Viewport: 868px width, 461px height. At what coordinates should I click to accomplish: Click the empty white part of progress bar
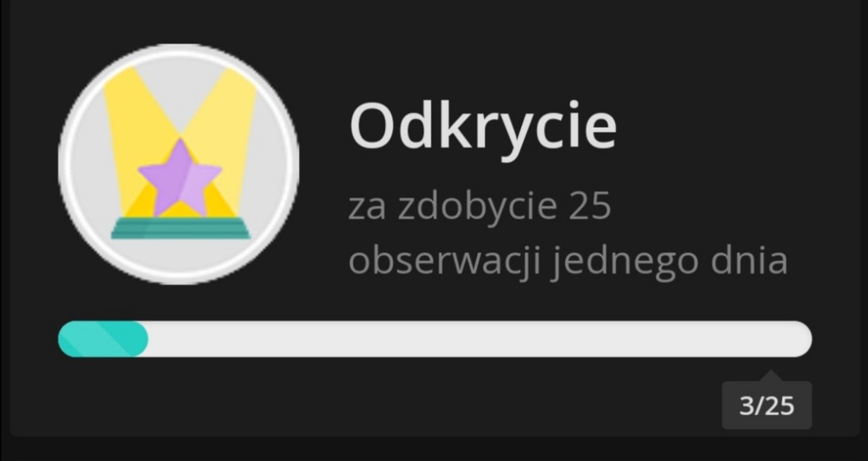pyautogui.click(x=479, y=339)
